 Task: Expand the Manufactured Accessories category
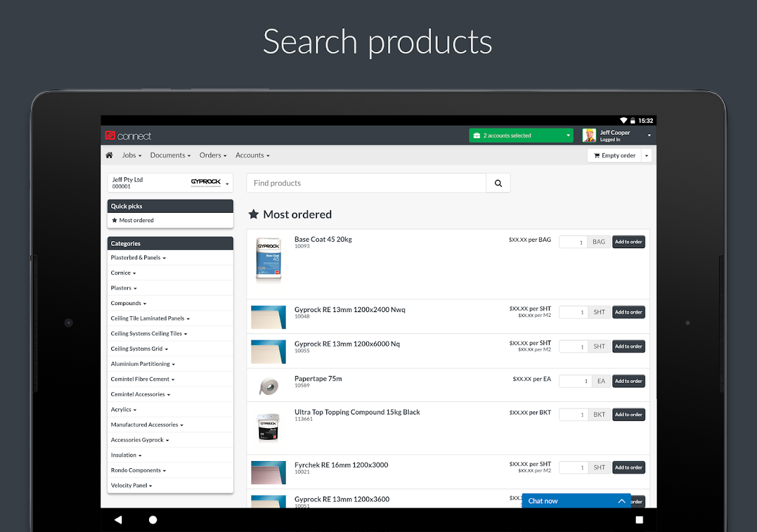[x=170, y=425]
